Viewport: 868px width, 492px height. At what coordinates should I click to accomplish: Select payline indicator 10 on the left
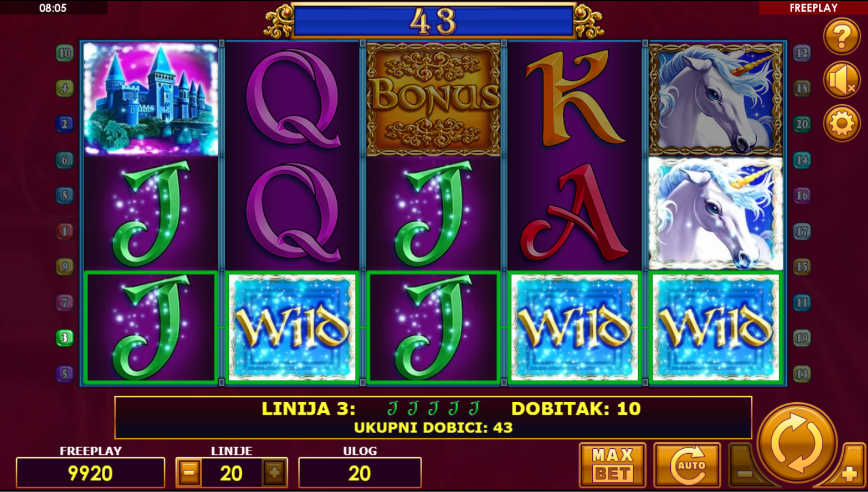65,53
